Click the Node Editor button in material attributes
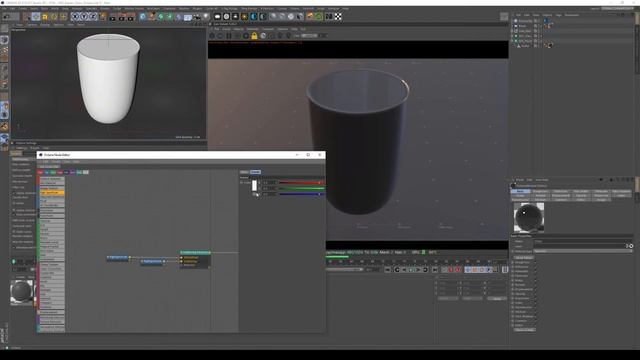The height and width of the screenshot is (360, 640). (x=524, y=258)
